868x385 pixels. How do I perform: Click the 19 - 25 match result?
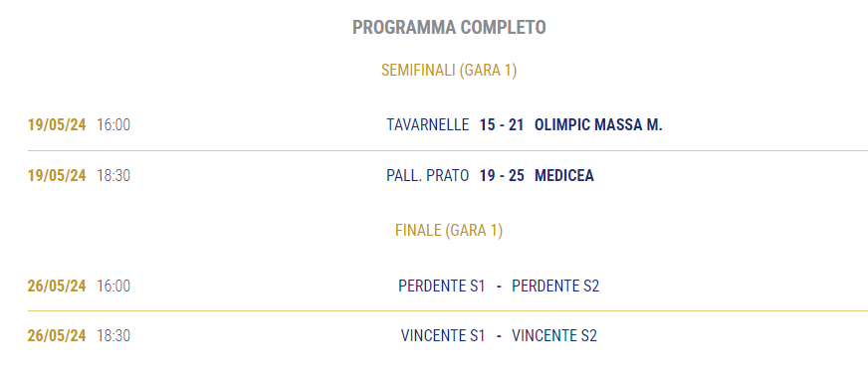coord(502,176)
